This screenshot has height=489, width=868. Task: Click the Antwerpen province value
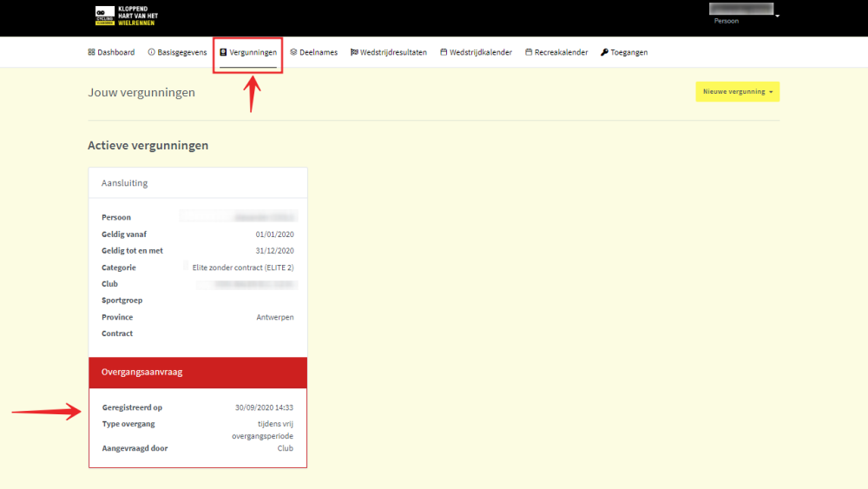coord(275,317)
